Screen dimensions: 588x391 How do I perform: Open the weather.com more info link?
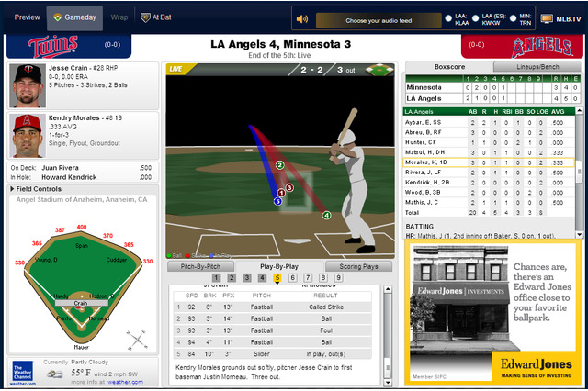(125, 382)
